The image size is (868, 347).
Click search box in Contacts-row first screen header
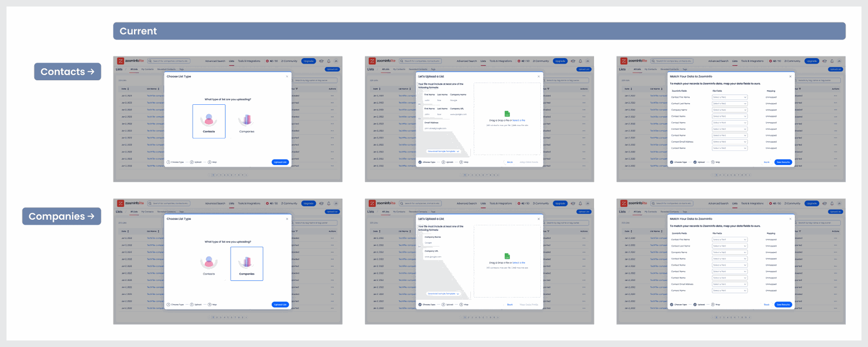pyautogui.click(x=169, y=61)
